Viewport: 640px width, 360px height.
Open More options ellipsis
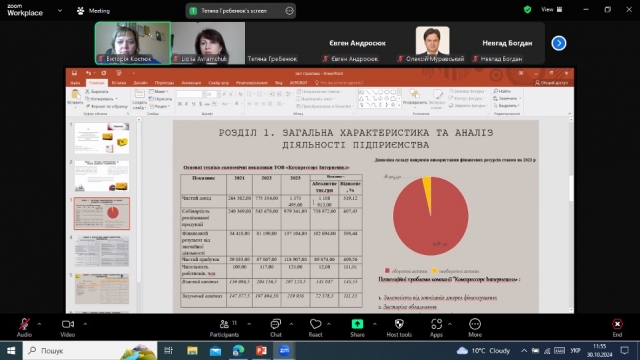(475, 328)
